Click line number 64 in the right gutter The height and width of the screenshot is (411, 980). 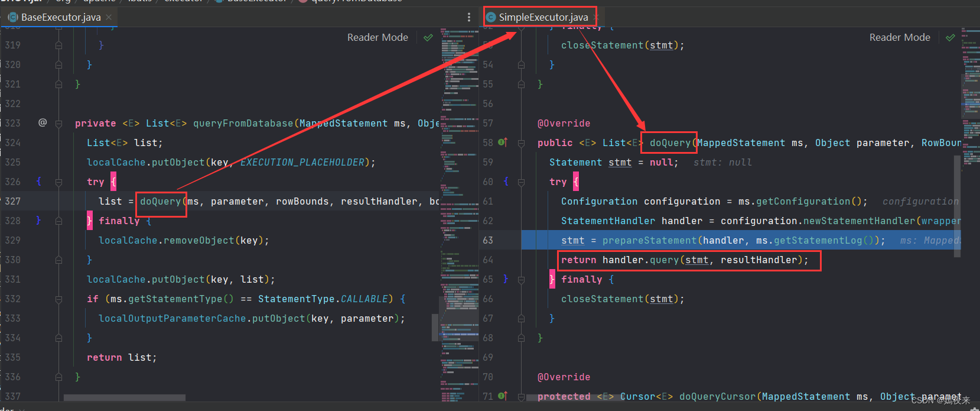pos(488,260)
